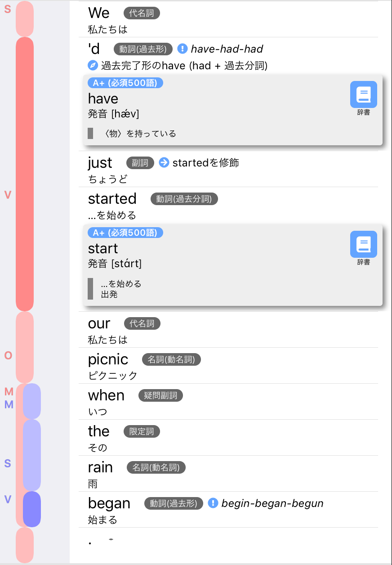Select the pink S subject bar at top
Viewport: 392px width, 565px height.
tap(25, 19)
